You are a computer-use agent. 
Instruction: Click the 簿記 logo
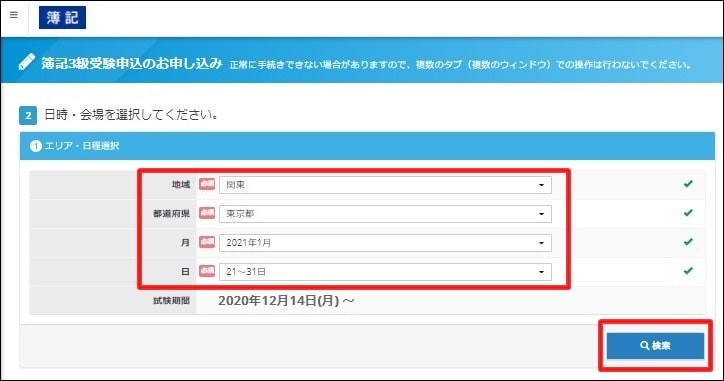(x=62, y=18)
